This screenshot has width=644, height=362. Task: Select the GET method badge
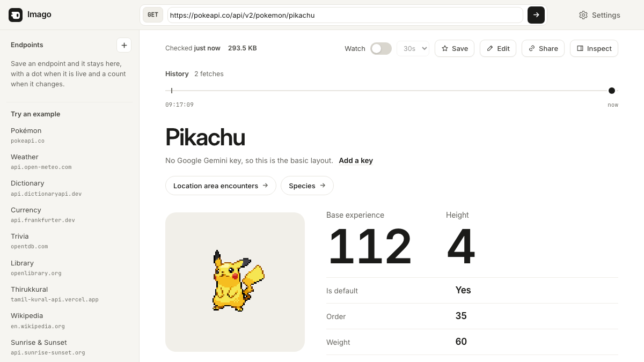153,15
